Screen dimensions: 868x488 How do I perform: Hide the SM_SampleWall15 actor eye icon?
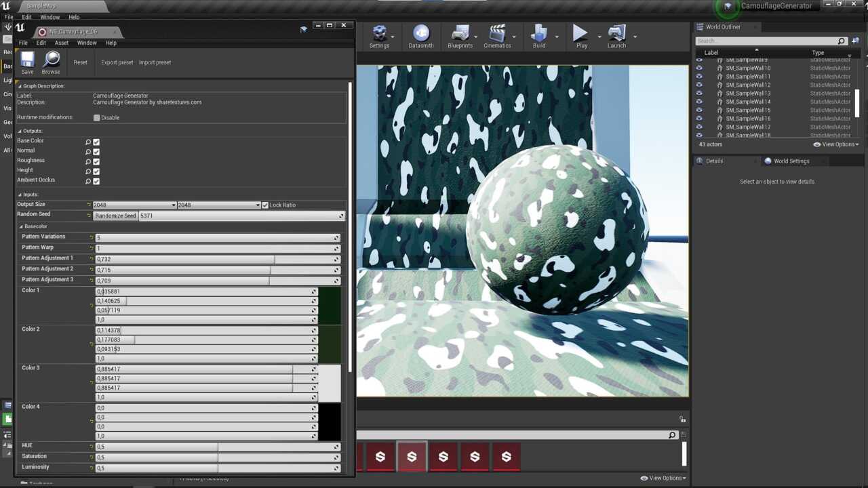click(x=699, y=110)
